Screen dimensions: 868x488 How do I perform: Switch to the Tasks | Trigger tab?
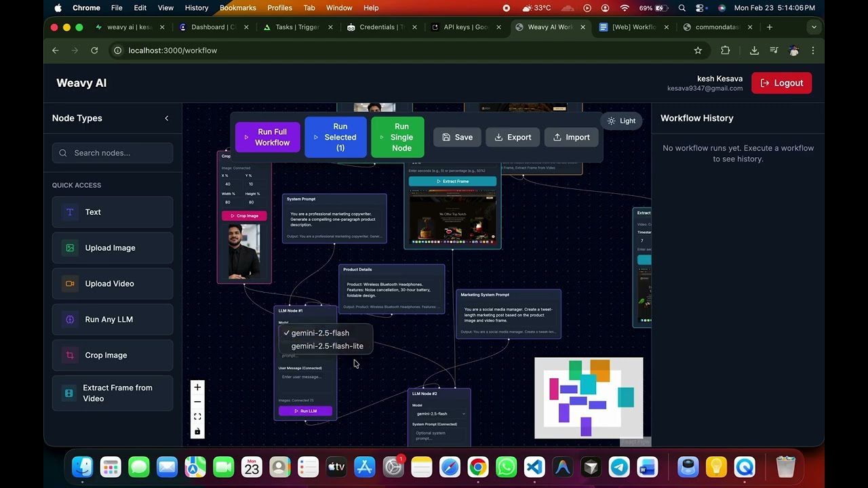coord(297,27)
